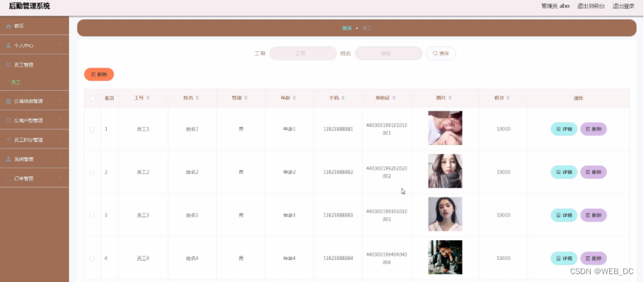The image size is (644, 282).
Task: Click the home icon beside 首页
Action: click(x=9, y=26)
